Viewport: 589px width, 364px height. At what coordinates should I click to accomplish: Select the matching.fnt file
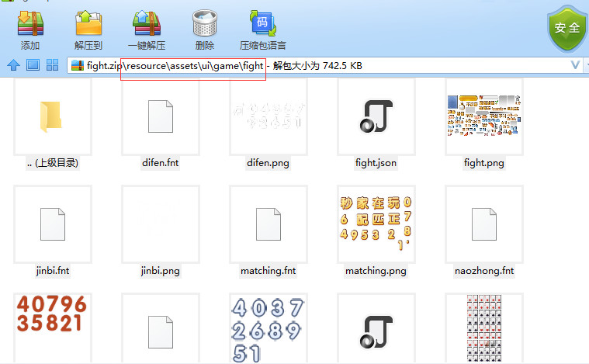coord(269,224)
